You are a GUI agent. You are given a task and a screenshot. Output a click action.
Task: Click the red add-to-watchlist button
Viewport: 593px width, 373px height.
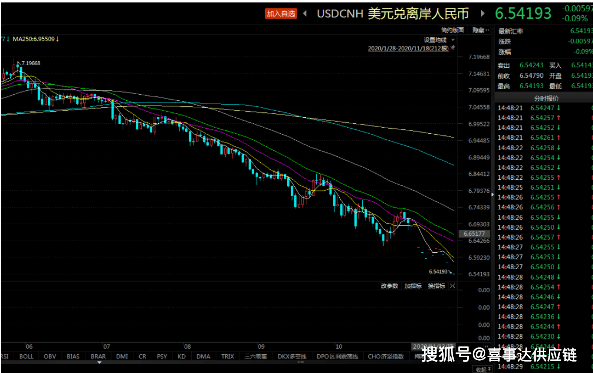[x=281, y=14]
